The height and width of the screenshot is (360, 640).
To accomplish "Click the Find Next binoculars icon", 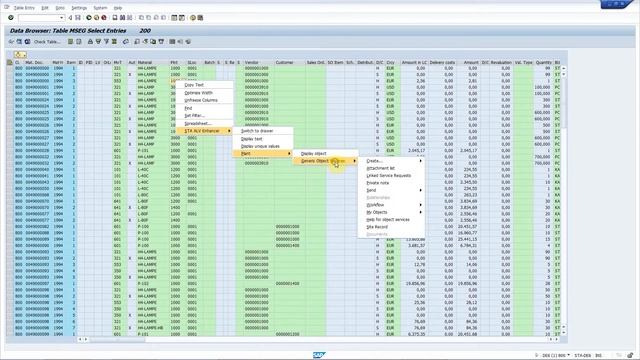I will point(129,18).
